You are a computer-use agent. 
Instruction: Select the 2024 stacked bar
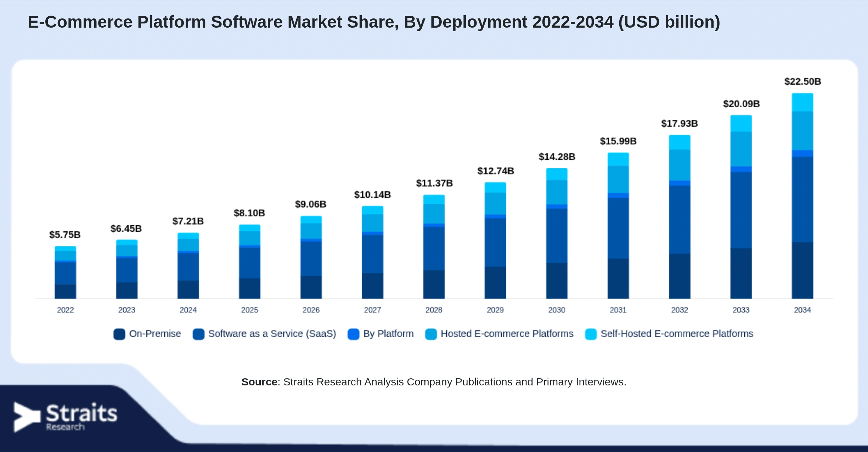(x=188, y=266)
